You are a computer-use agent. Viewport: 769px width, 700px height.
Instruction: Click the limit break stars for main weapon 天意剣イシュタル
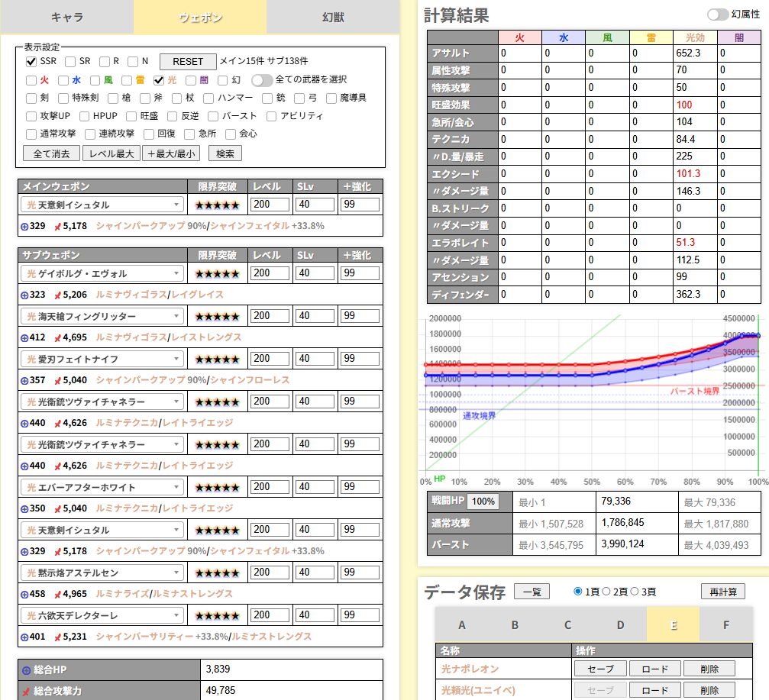218,205
